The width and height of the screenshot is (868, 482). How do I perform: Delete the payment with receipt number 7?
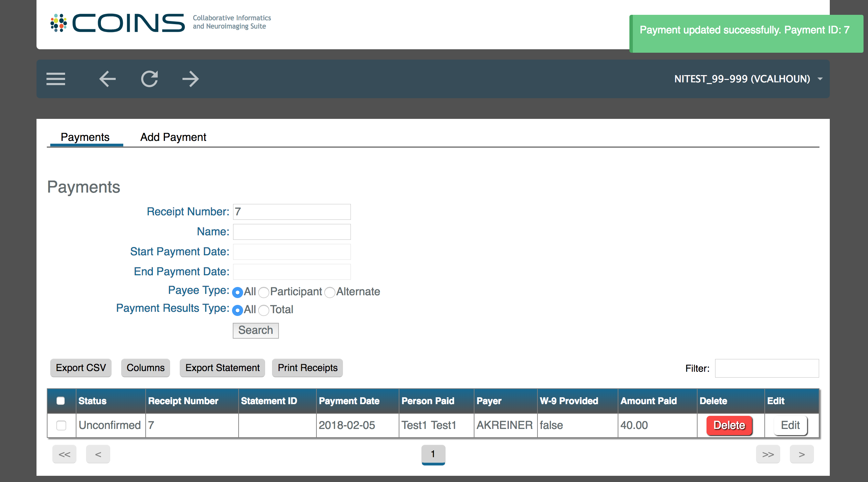coord(729,425)
